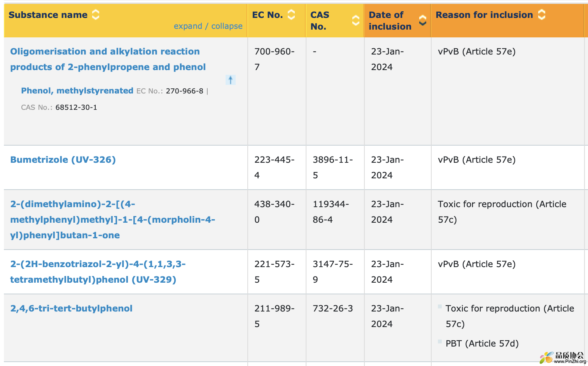Open UV-329 benzotriazol substance link
Screen dimensions: 588x366
(97, 272)
